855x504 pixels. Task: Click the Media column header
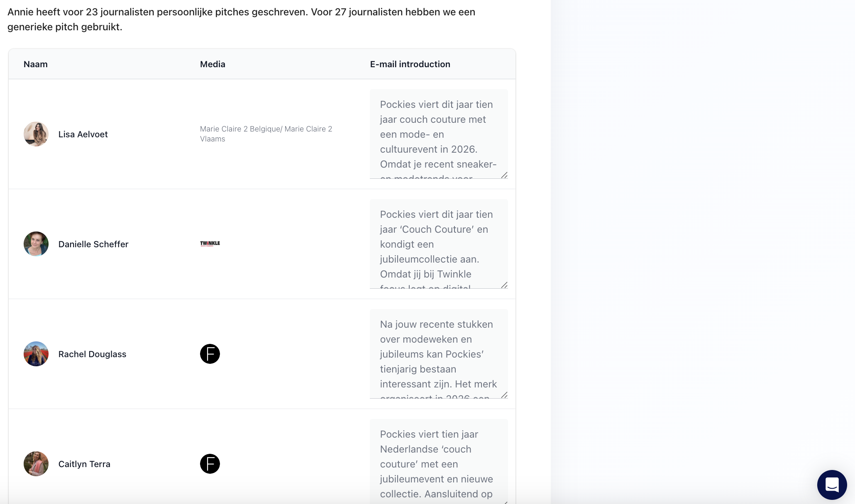212,64
